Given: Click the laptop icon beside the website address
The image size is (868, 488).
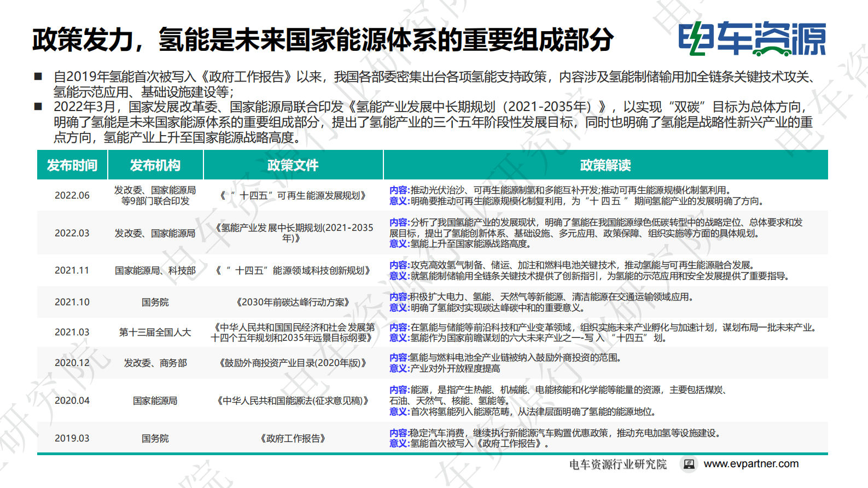Looking at the screenshot, I should (x=689, y=464).
